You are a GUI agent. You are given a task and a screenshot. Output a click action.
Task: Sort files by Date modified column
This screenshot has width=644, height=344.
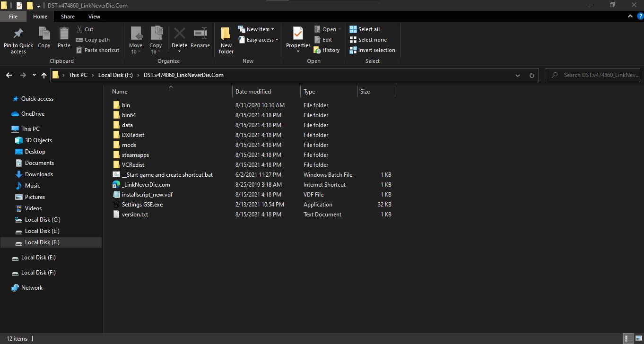point(253,92)
